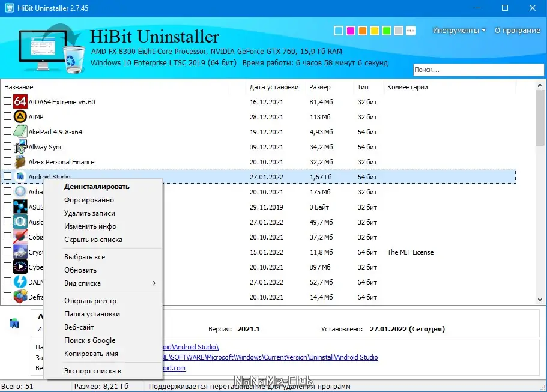547x392 pixels.
Task: Toggle the Android Studio checkbox
Action: (7, 176)
